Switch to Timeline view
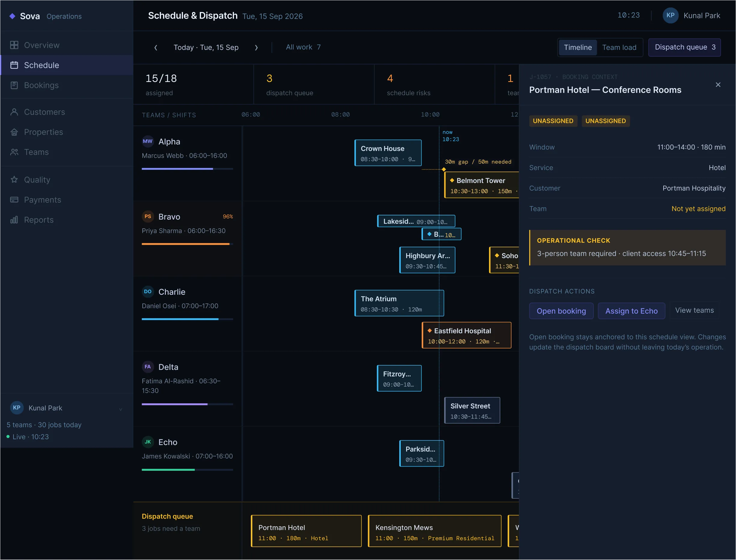Image resolution: width=736 pixels, height=560 pixels. click(x=578, y=47)
